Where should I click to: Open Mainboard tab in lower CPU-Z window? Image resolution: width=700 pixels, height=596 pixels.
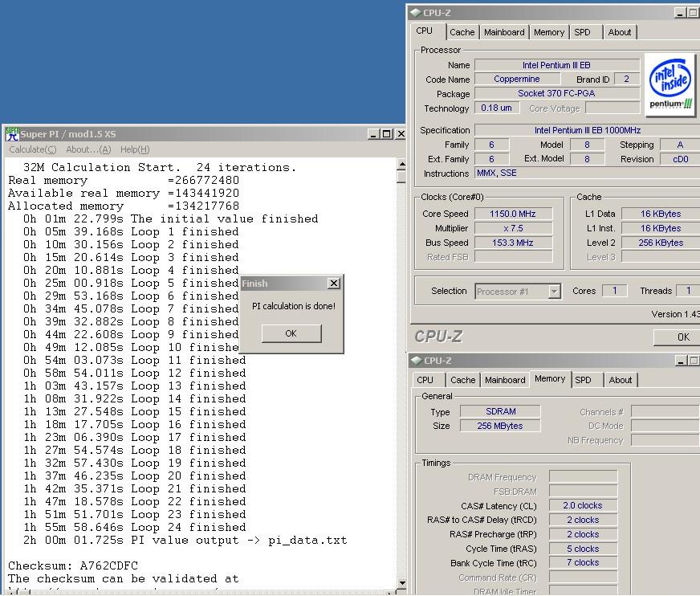(x=505, y=380)
